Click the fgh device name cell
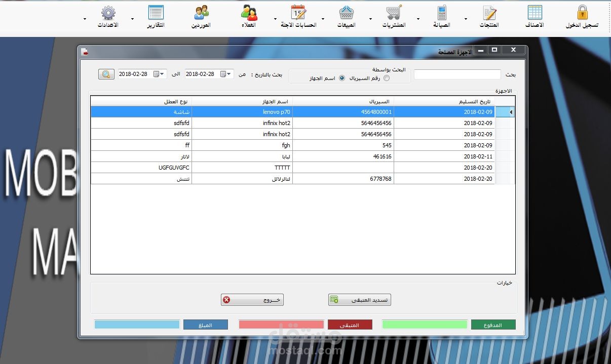The image size is (611, 364). pyautogui.click(x=243, y=145)
